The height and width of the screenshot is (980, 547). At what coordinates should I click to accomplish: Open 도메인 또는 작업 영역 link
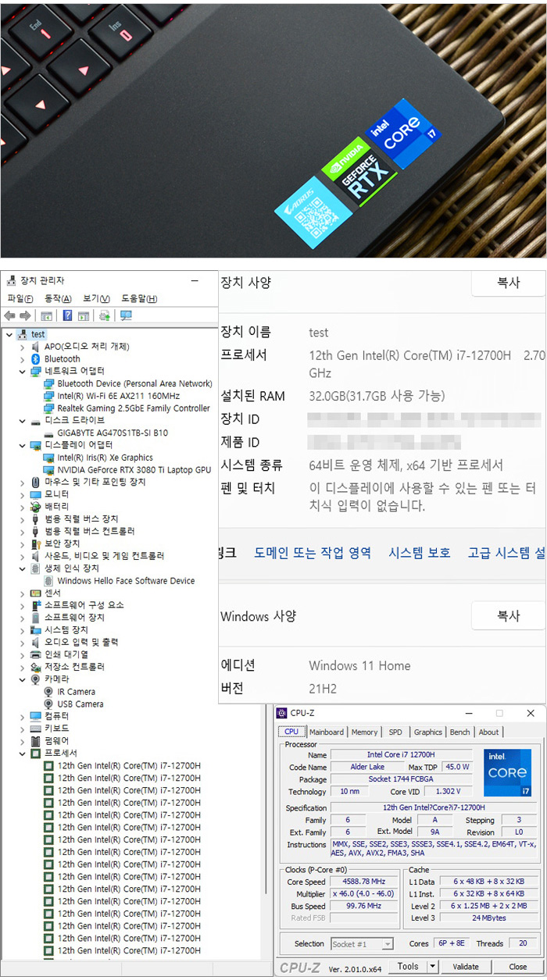click(x=313, y=553)
